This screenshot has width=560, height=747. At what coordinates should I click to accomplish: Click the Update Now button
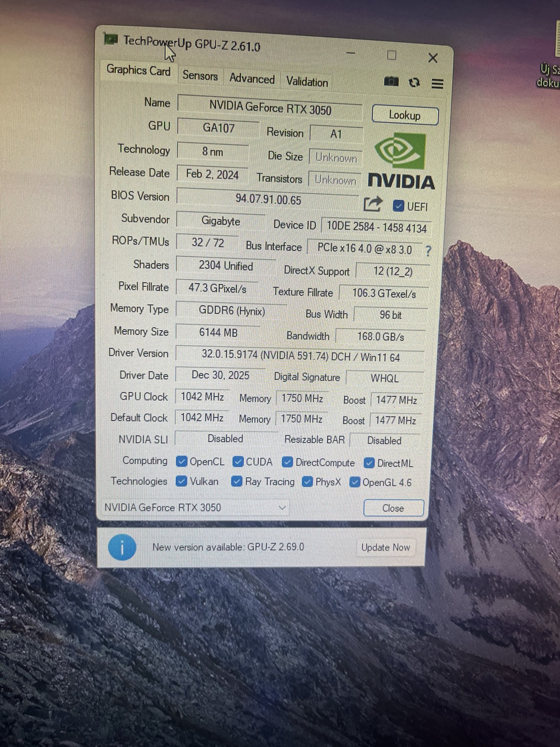(386, 547)
